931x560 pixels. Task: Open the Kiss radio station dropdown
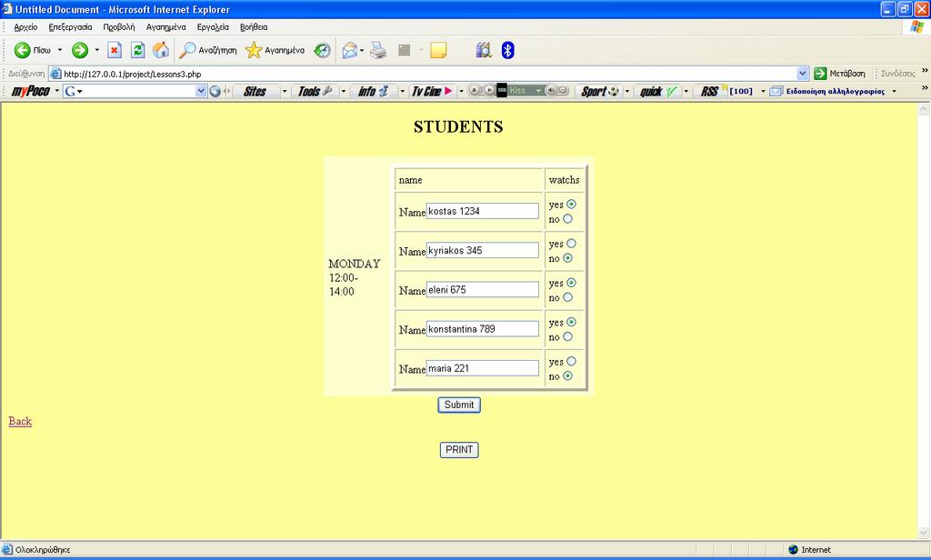pos(538,90)
